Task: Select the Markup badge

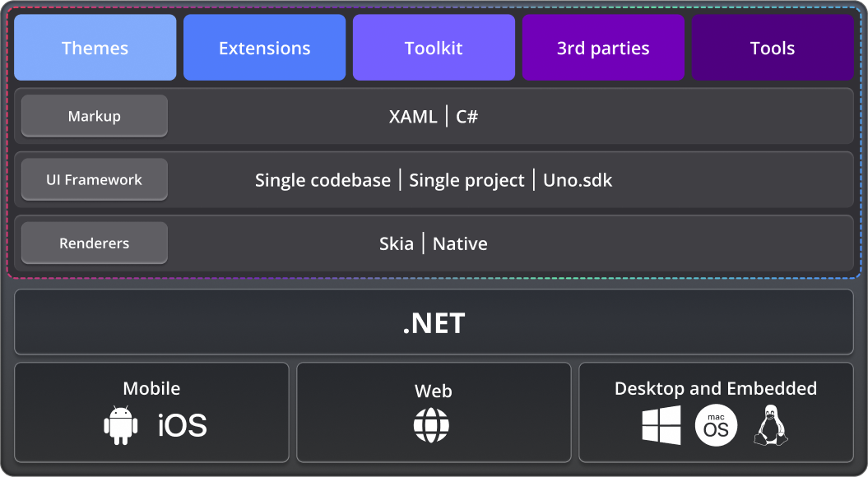Action: tap(94, 116)
